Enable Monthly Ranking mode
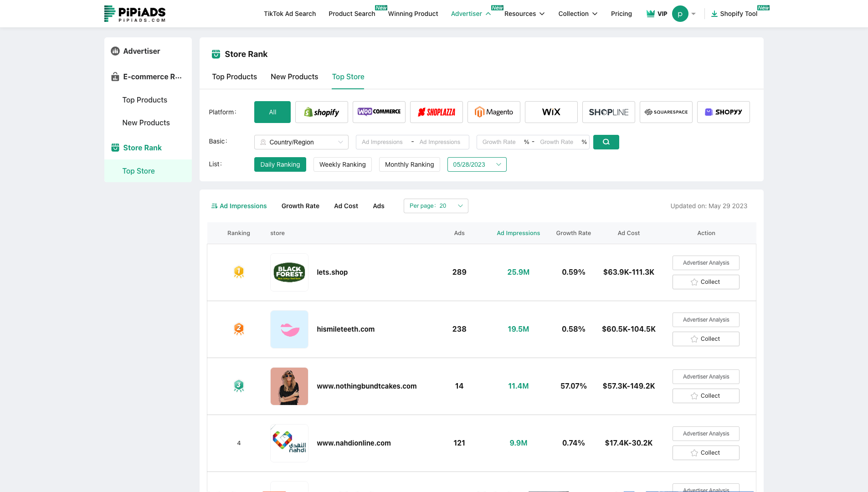Viewport: 868px width, 492px height. click(409, 164)
